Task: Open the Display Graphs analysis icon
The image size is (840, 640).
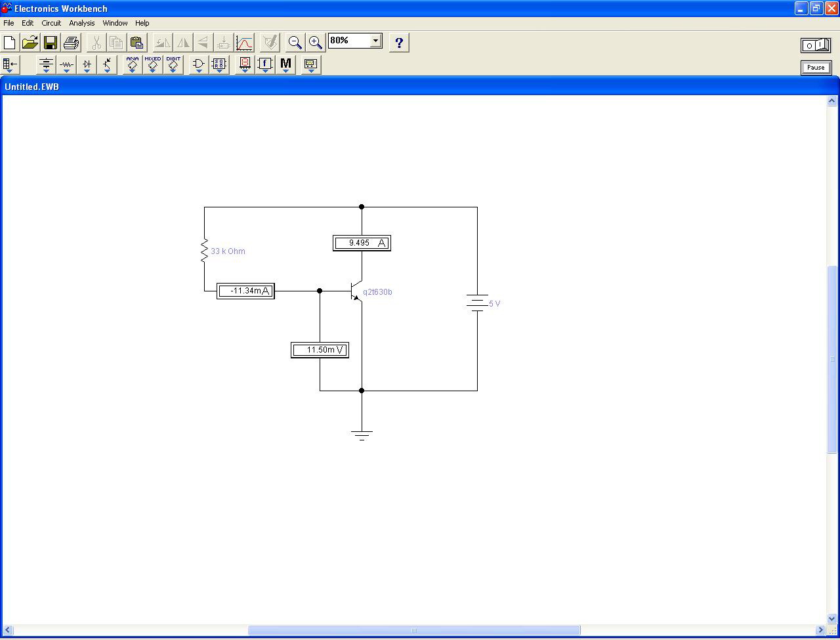Action: point(244,43)
